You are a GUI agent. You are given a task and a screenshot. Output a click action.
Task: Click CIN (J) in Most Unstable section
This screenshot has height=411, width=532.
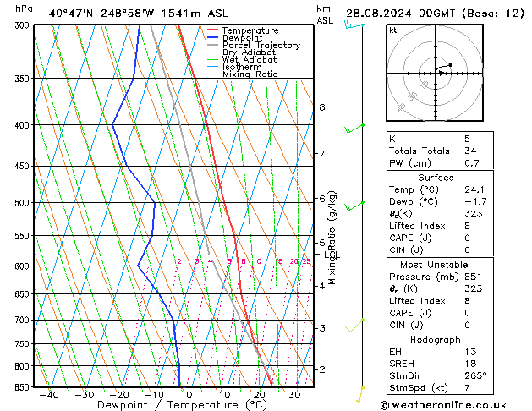point(406,326)
